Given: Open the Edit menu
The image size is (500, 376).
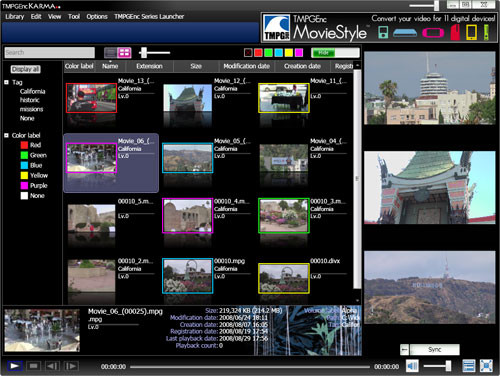Looking at the screenshot, I should (x=36, y=16).
